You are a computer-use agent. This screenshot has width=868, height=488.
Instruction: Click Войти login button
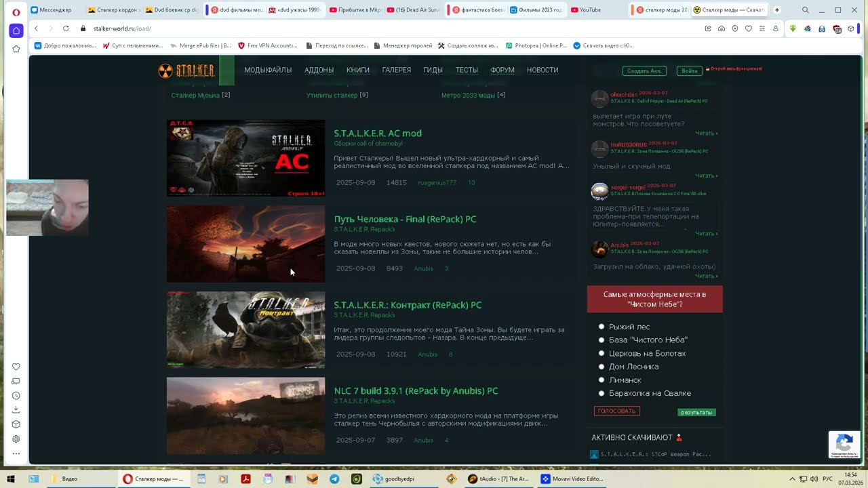point(689,71)
